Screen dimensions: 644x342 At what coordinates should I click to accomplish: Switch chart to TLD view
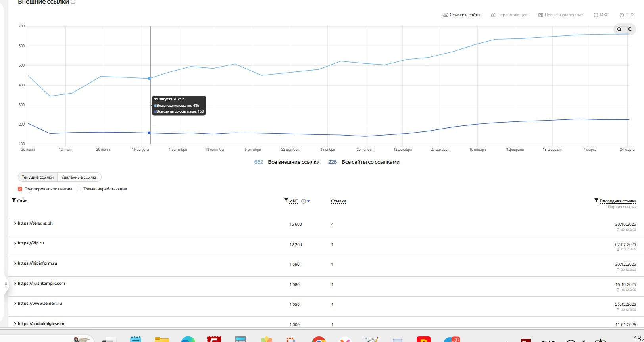(627, 15)
